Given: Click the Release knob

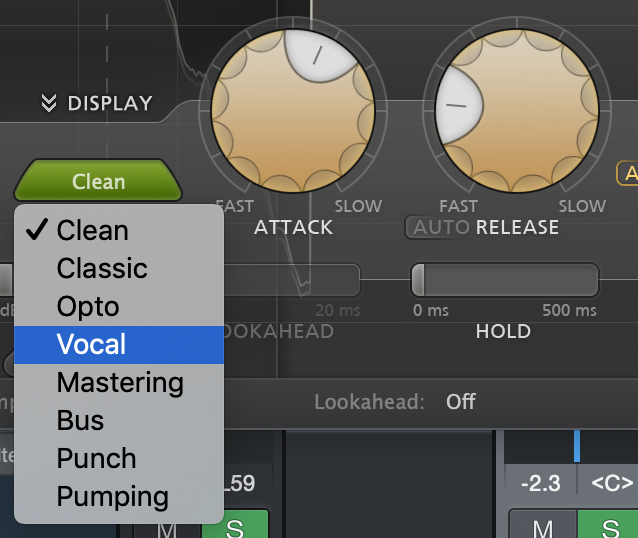Looking at the screenshot, I should tap(517, 111).
